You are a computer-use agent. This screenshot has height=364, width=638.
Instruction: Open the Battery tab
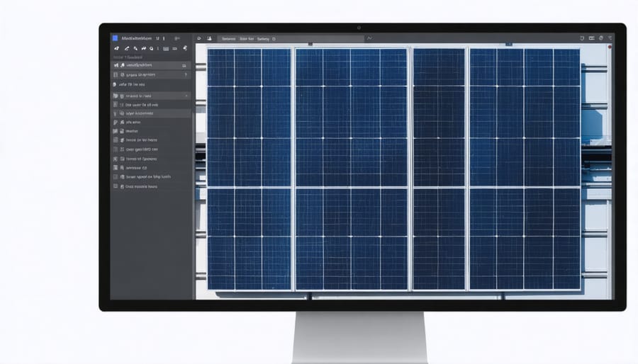click(263, 39)
